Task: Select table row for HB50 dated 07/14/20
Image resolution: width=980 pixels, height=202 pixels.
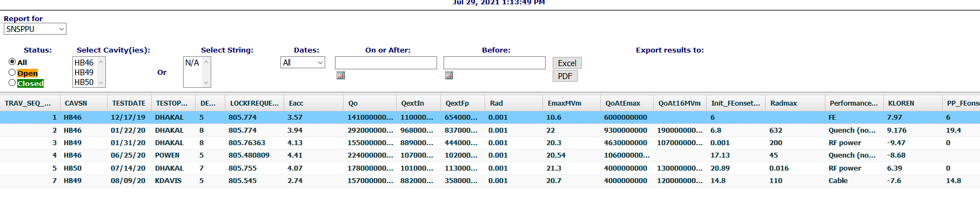Action: (x=490, y=168)
